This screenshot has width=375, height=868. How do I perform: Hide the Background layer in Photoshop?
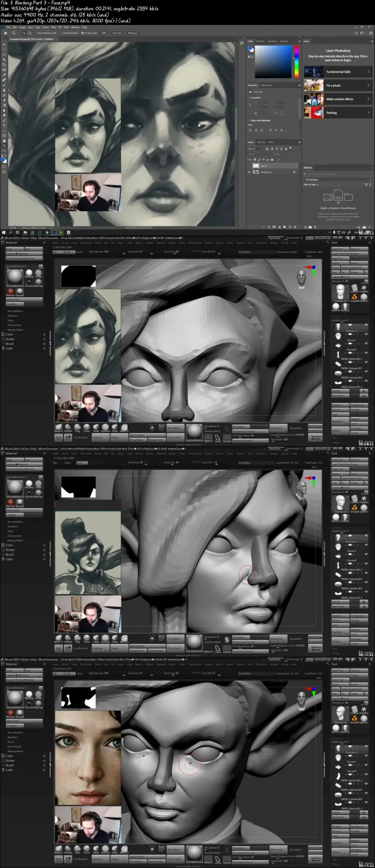click(249, 172)
